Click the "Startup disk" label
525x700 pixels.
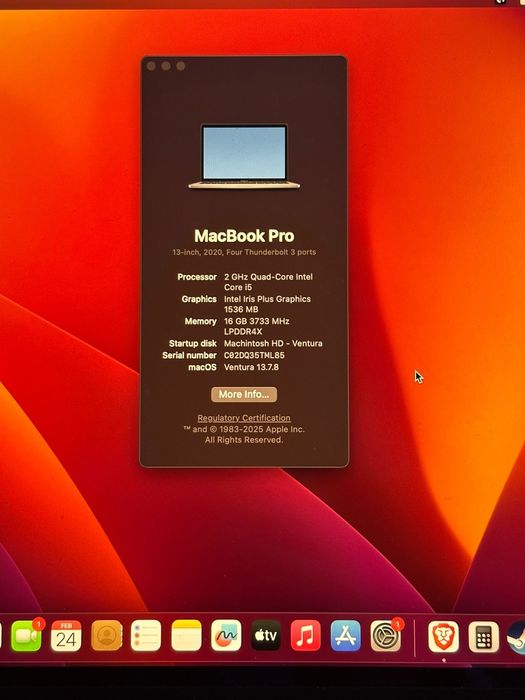193,344
